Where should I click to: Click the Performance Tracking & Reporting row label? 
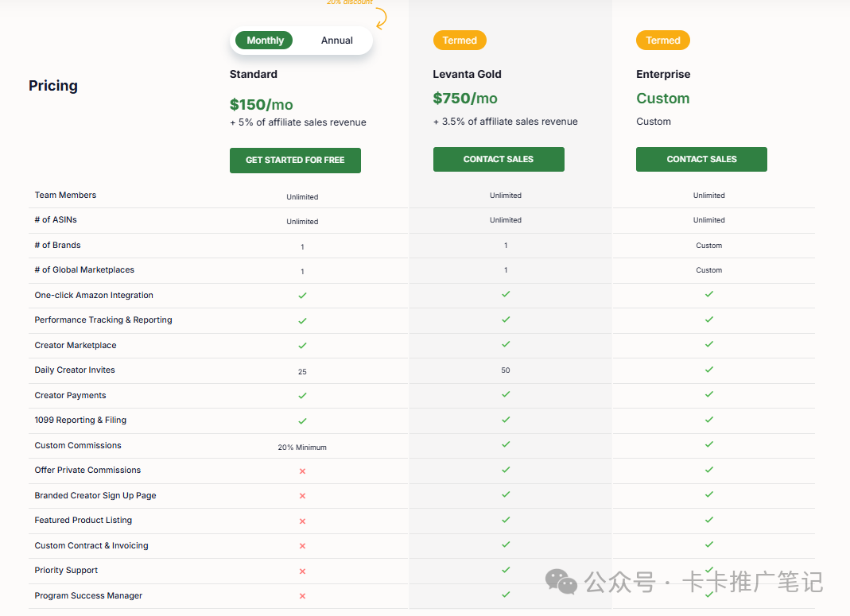coord(103,320)
